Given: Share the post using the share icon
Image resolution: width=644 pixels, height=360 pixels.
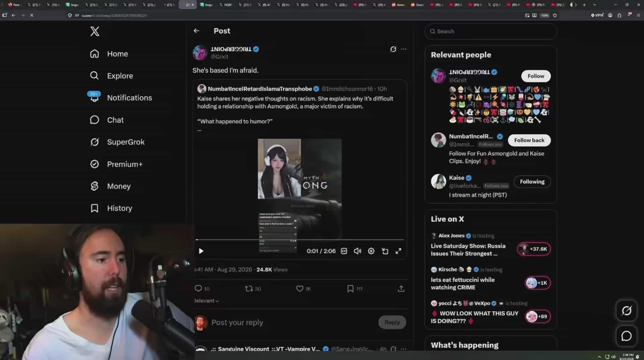Looking at the screenshot, I should (401, 289).
